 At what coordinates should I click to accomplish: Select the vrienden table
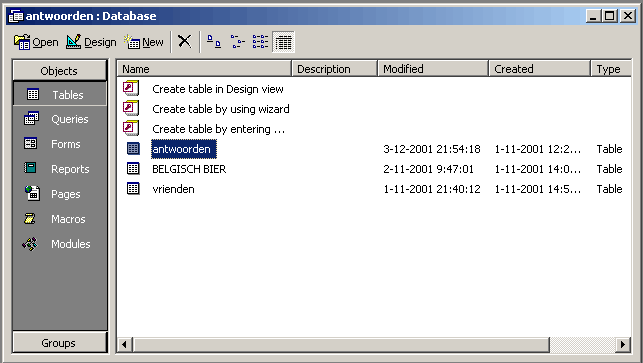pos(173,189)
